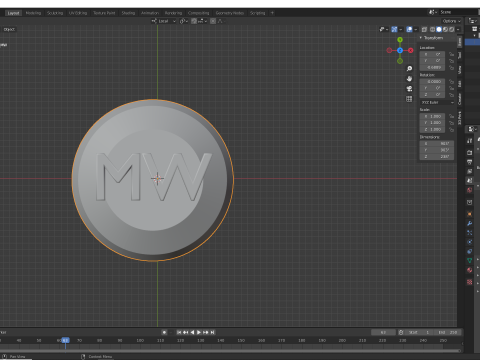Open Modifiers properties wrench tab
Screen dimensions: 480x360
(469, 223)
